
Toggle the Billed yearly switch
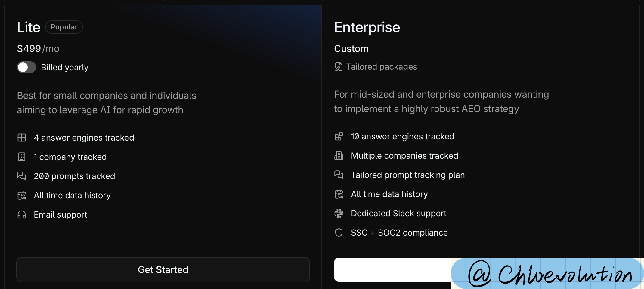click(26, 67)
